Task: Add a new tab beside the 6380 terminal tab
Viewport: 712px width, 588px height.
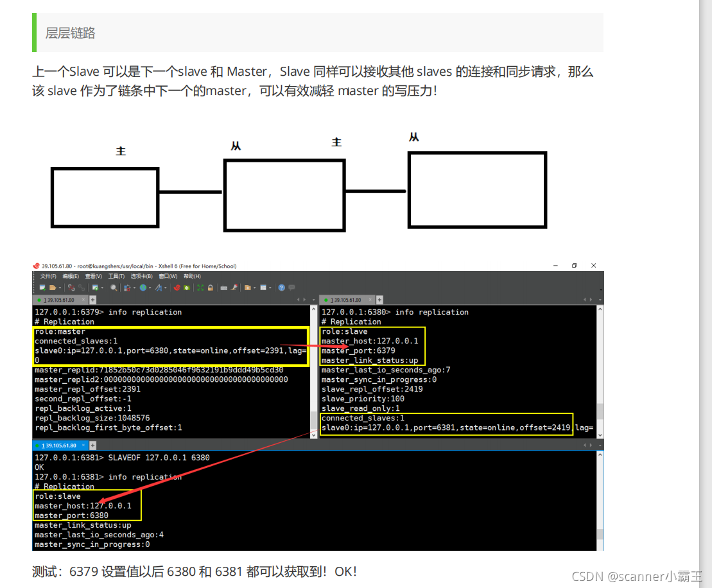Action: (x=379, y=300)
